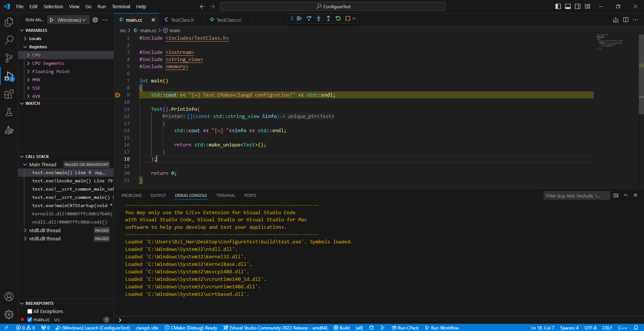Go back with the navigation arrow
This screenshot has width=644, height=331.
pyautogui.click(x=202, y=6)
